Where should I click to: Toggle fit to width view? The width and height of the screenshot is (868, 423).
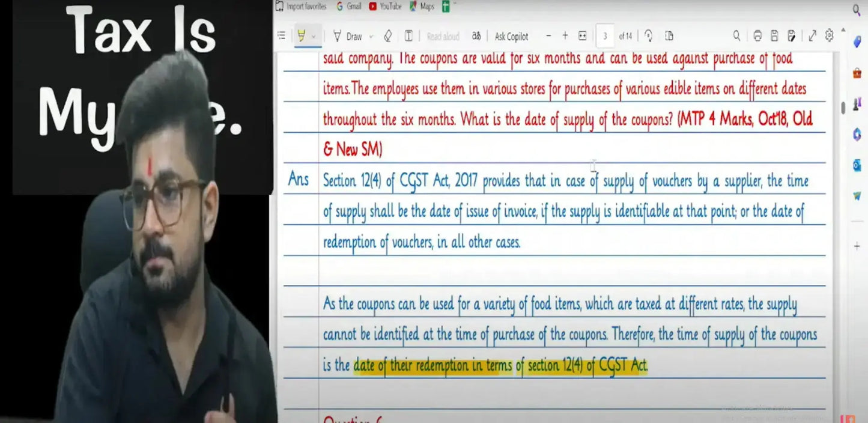tap(582, 36)
